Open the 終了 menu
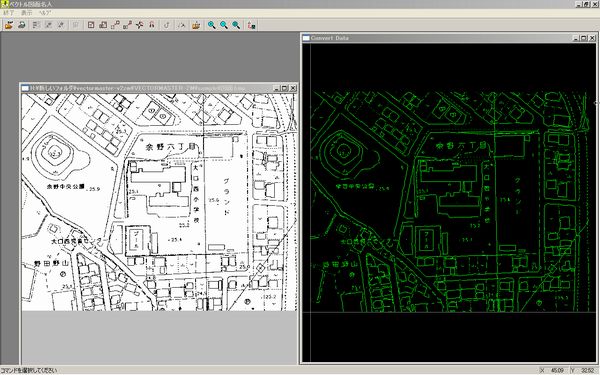Screen dimensions: 600x375 (x=8, y=13)
